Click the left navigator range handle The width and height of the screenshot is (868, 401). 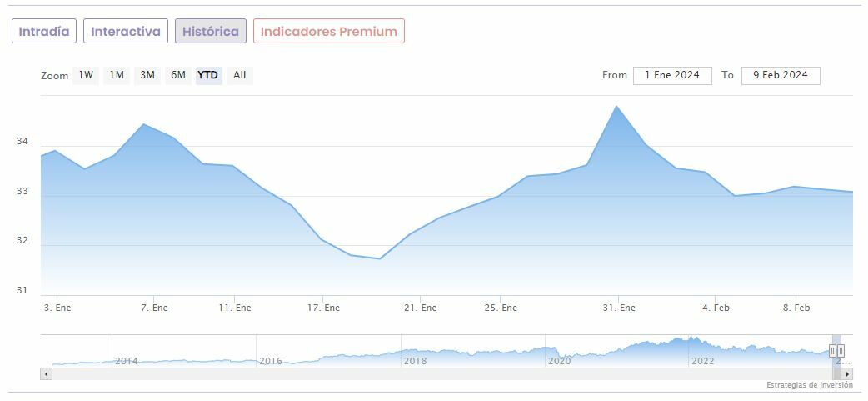pyautogui.click(x=831, y=351)
